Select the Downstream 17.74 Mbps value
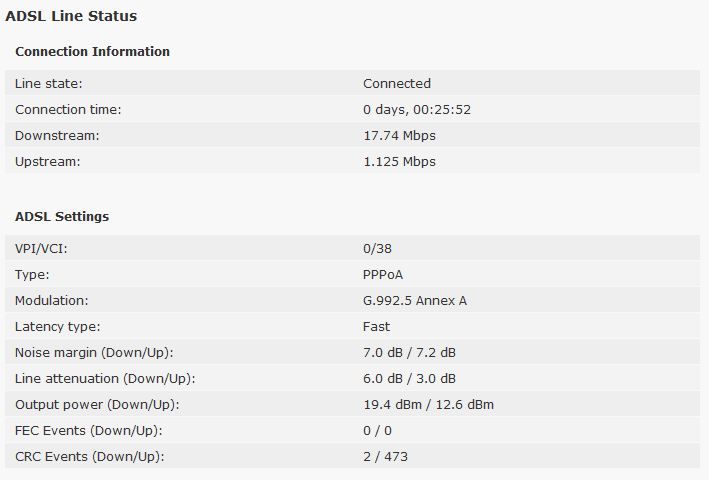This screenshot has width=709, height=480. tap(400, 136)
